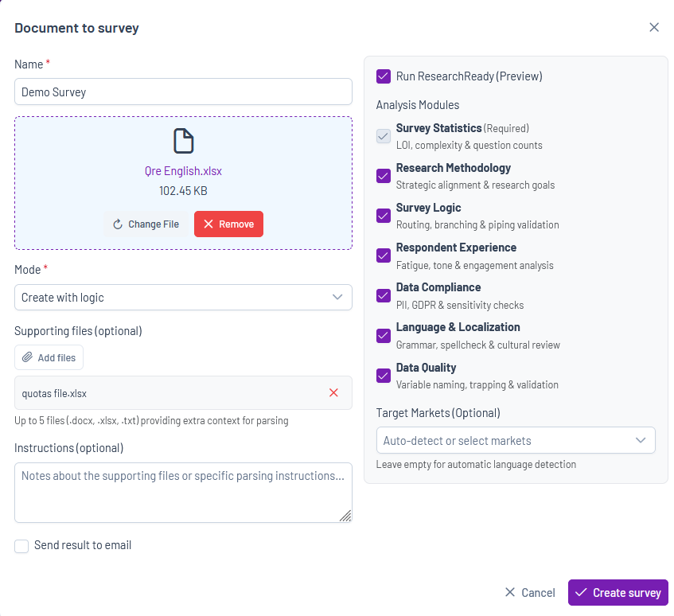
Task: Uncheck the Data Compliance module
Action: [x=384, y=295]
